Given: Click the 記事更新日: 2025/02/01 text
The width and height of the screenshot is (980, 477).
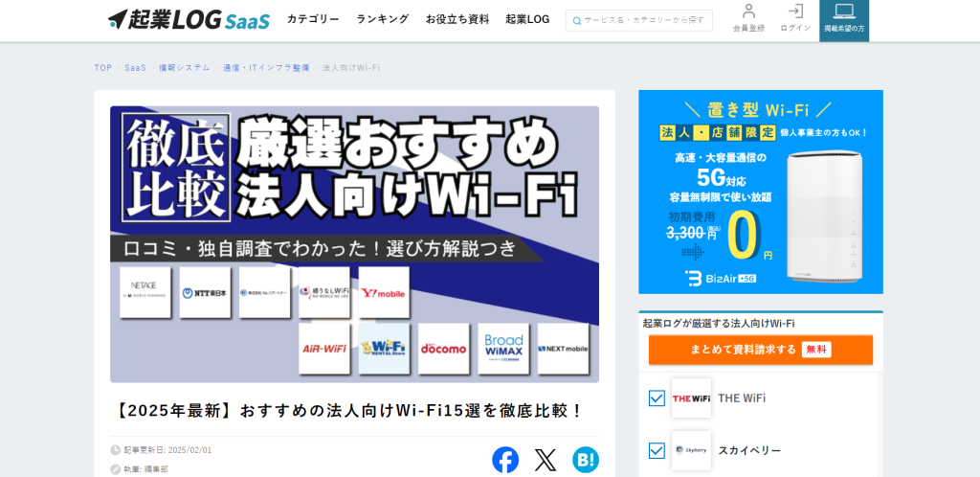Looking at the screenshot, I should [x=167, y=450].
